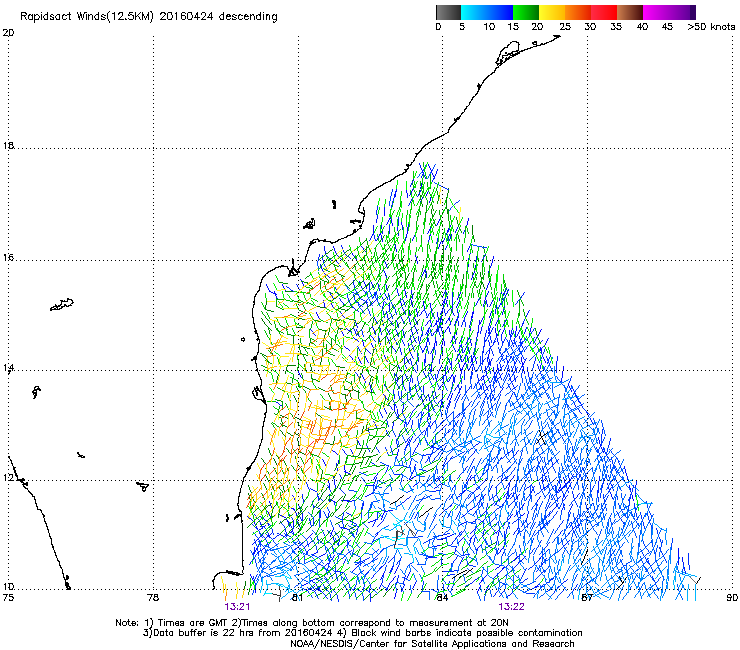Click the magenta 40-45 knots legend swatch
Viewport: 740px width, 650px height.
[x=656, y=12]
